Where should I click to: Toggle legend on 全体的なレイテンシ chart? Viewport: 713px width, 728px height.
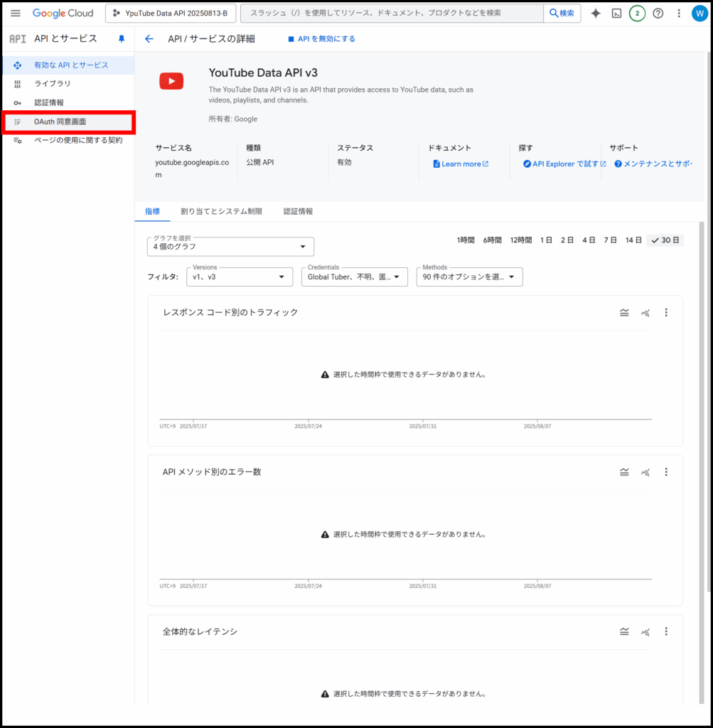624,631
